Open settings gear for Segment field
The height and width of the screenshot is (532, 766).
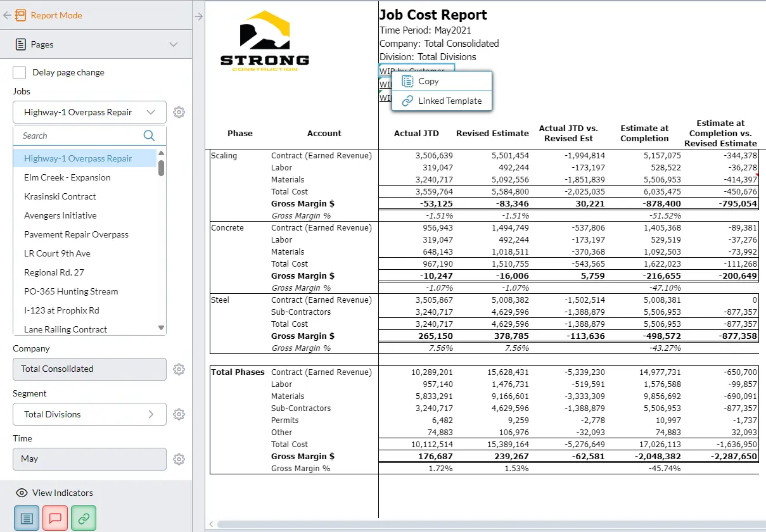point(179,414)
